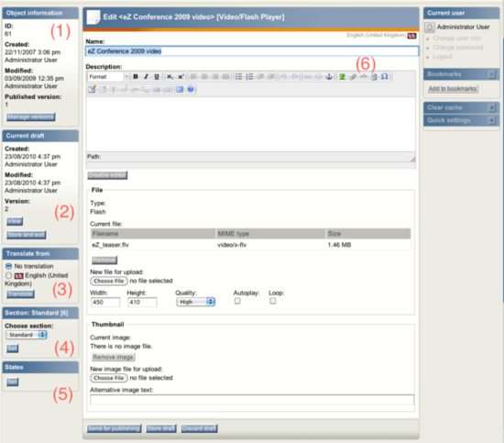Click Send for publishing
Viewport: 504px width, 443px height.
click(115, 428)
